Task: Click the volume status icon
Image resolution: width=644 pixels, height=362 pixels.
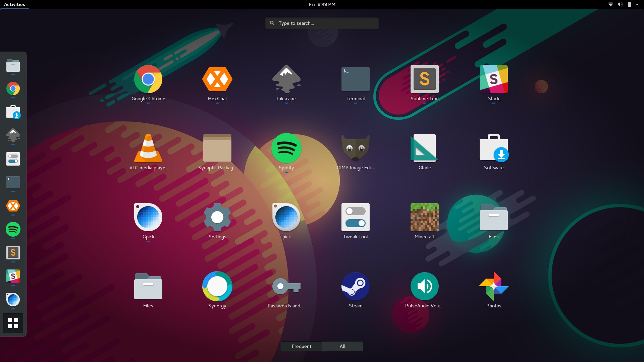Action: pos(620,4)
